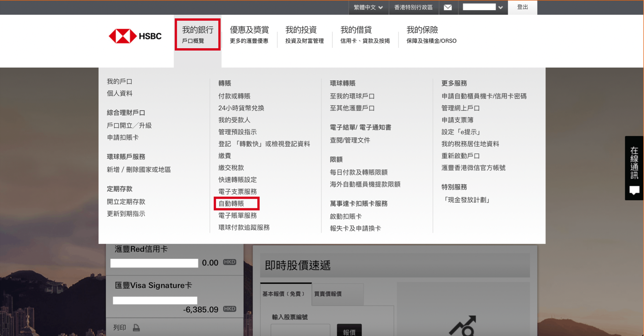Open 電子賬單服務
The image size is (644, 336).
coord(237,216)
